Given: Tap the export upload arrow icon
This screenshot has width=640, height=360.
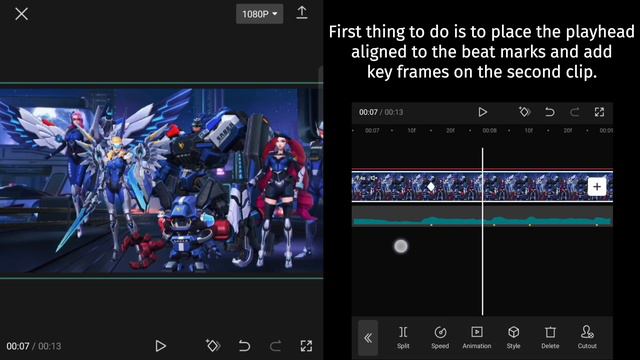Looking at the screenshot, I should tap(302, 13).
